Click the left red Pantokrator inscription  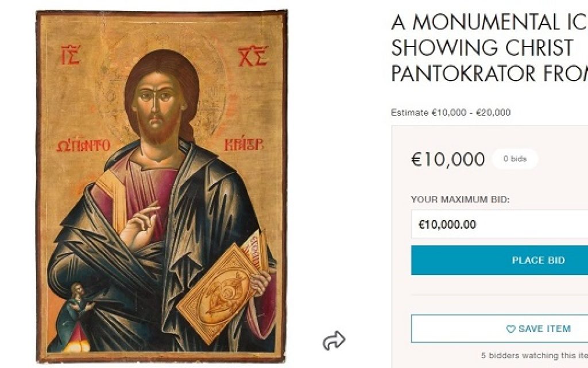(x=83, y=146)
